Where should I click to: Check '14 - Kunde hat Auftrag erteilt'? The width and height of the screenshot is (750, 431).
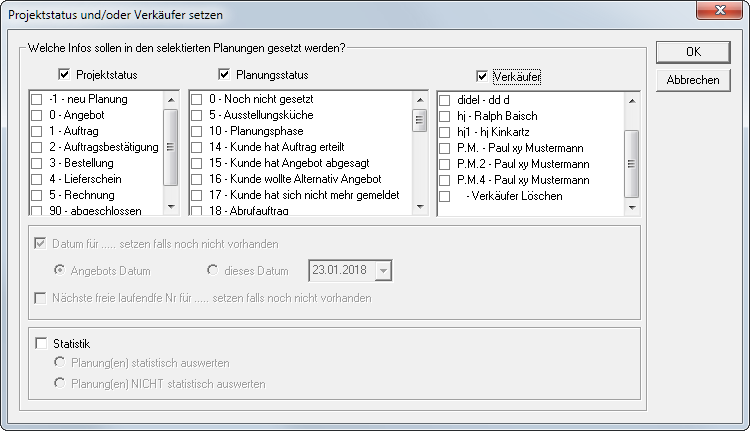point(197,147)
